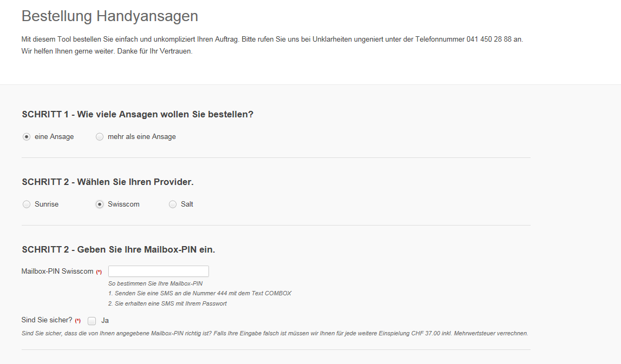Choose Salt as your provider
The image size is (621, 364).
(x=173, y=204)
